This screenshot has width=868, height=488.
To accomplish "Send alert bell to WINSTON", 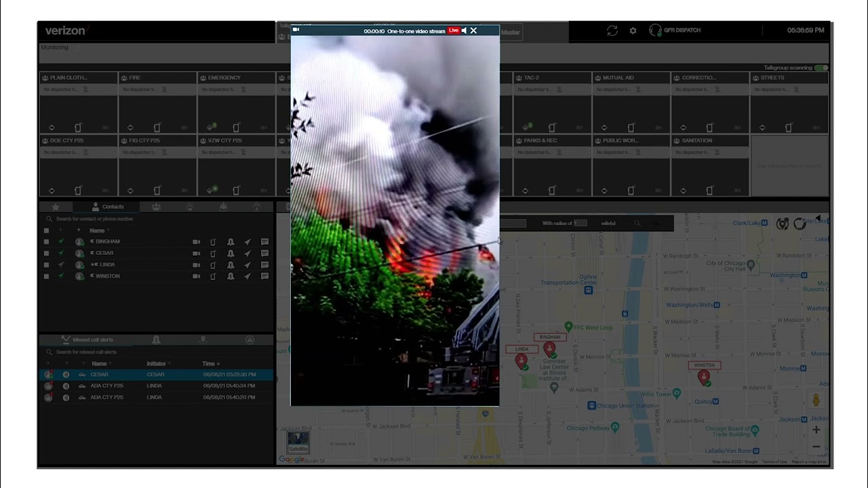I will pos(231,277).
